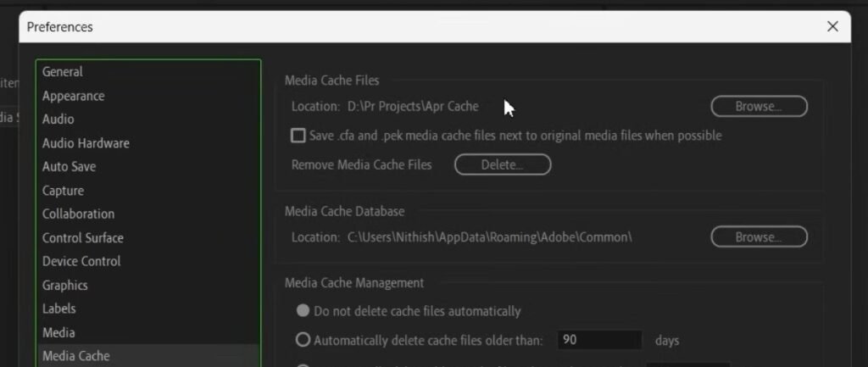Image resolution: width=868 pixels, height=367 pixels.
Task: Select the Auto Save category
Action: 69,167
